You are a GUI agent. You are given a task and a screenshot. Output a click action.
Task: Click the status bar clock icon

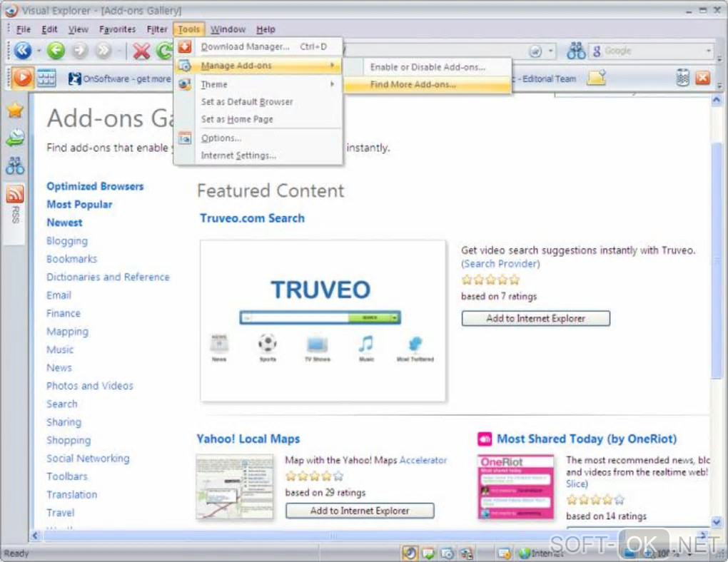pos(410,553)
